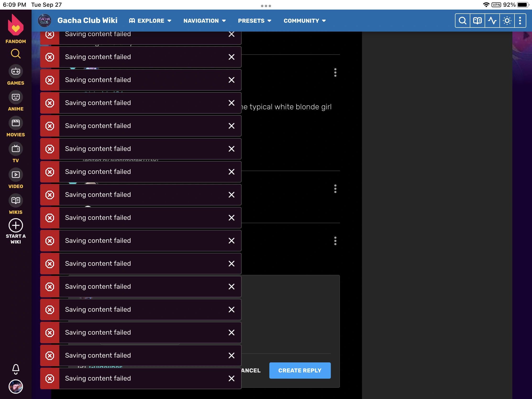Open the Movies section icon
The image size is (532, 399).
16,123
